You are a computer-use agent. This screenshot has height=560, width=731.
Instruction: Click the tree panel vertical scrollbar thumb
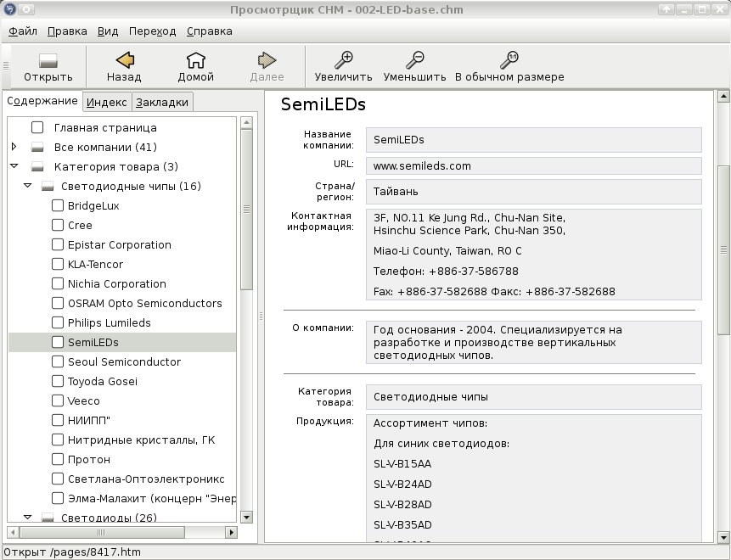click(246, 210)
